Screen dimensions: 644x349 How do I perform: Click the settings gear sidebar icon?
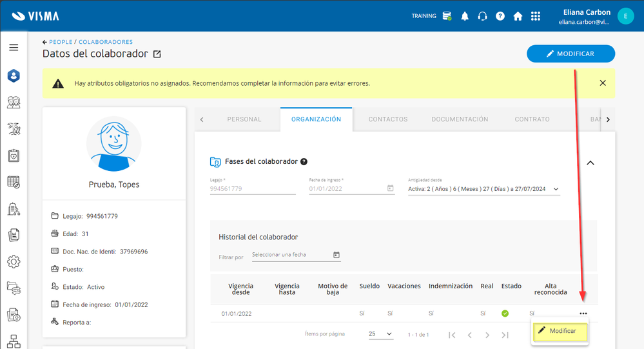pyautogui.click(x=14, y=261)
